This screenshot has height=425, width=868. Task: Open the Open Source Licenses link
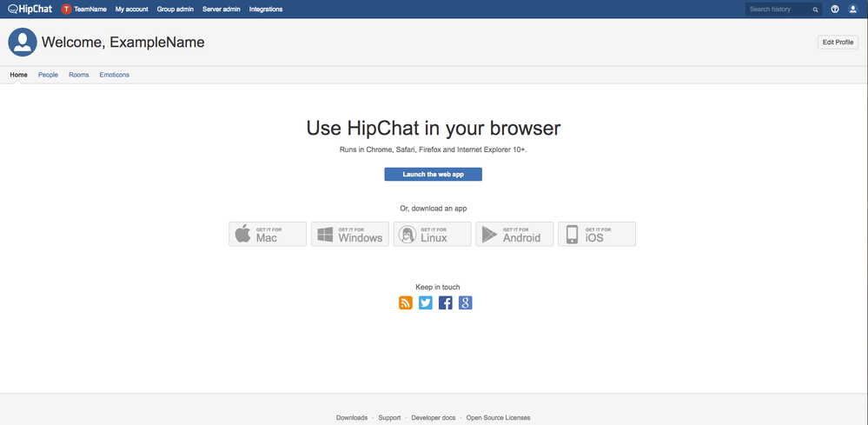click(x=498, y=418)
